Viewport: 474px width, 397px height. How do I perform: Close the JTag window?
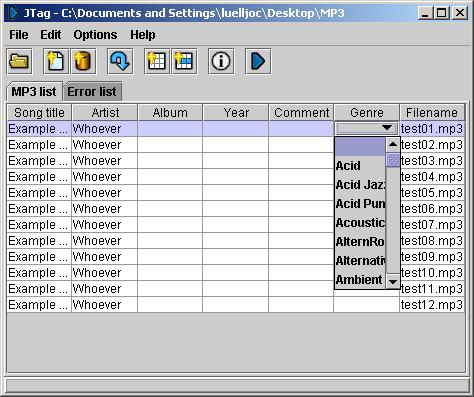point(459,13)
